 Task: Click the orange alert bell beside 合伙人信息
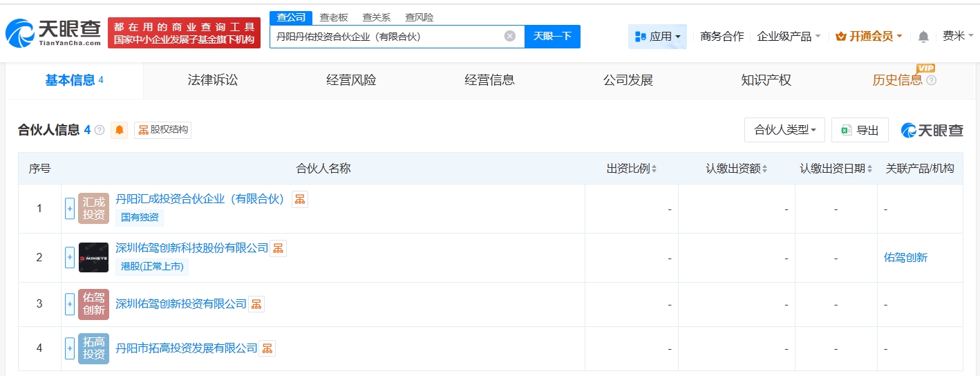coord(120,130)
